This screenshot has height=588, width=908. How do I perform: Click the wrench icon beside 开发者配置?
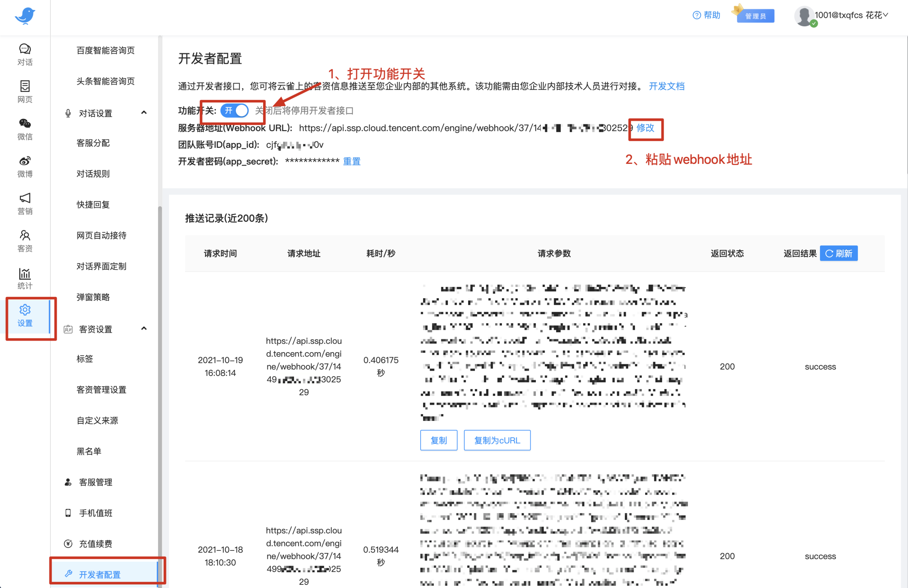coord(69,574)
